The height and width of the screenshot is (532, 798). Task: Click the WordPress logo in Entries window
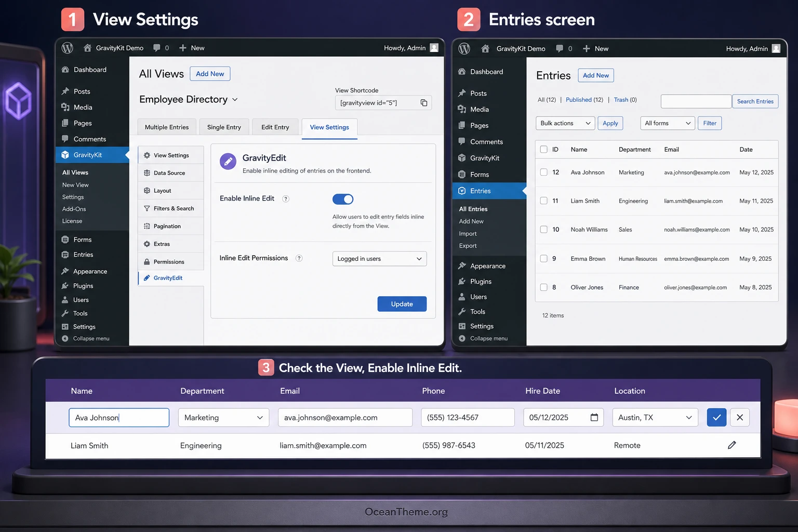tap(464, 49)
